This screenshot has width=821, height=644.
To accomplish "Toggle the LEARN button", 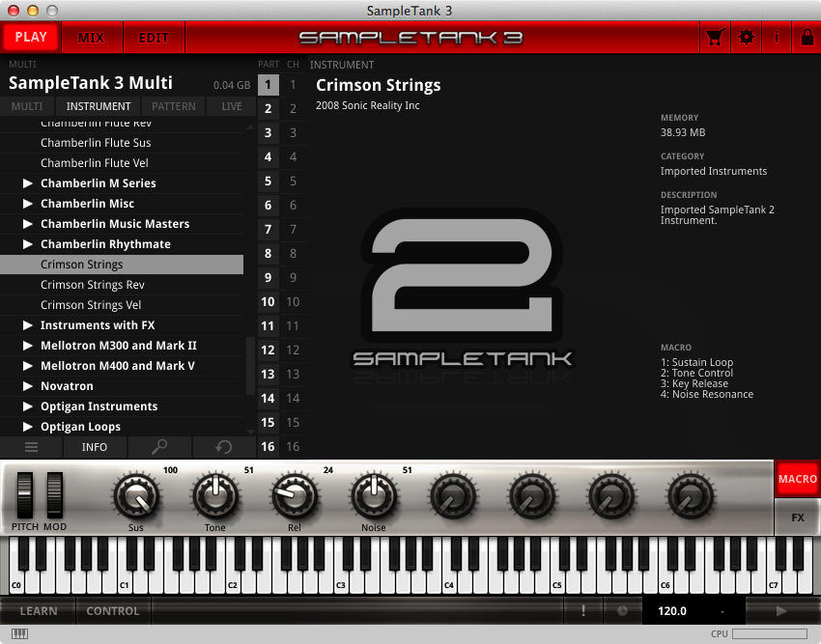I will (x=39, y=611).
